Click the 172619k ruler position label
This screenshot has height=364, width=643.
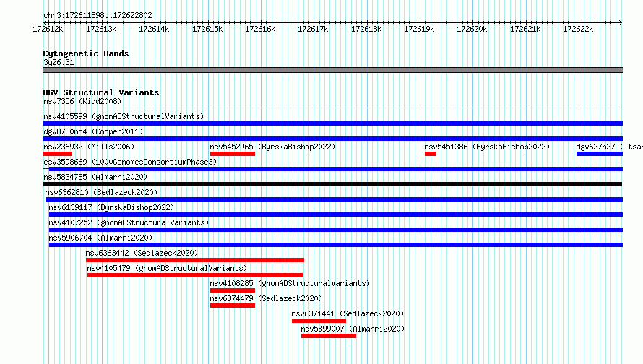point(419,29)
